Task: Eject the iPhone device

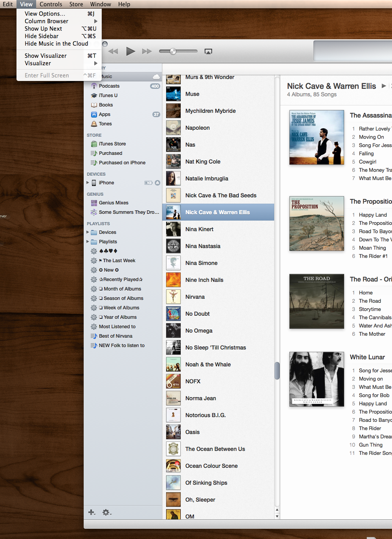Action: tap(158, 183)
